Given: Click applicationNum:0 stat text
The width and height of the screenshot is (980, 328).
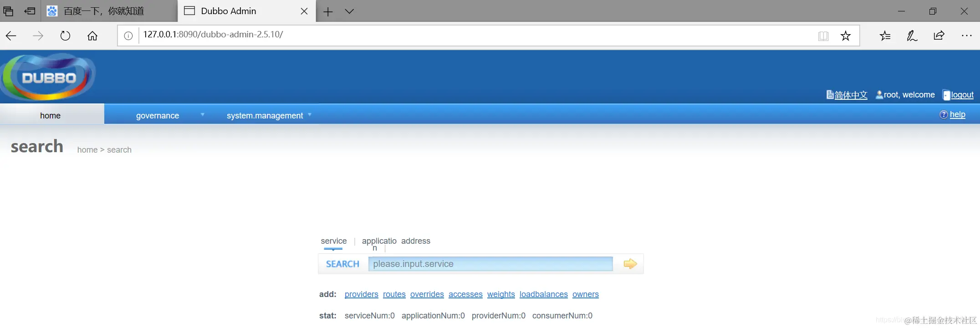Looking at the screenshot, I should 433,316.
